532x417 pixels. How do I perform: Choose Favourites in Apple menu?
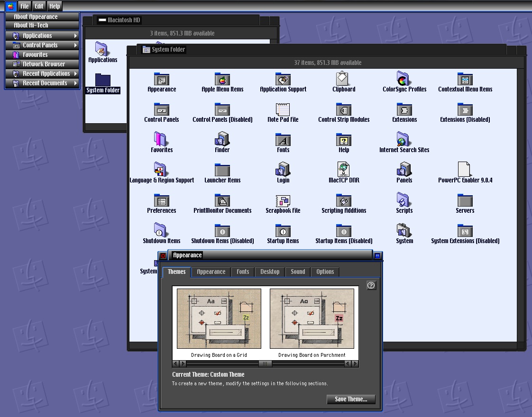(x=42, y=54)
